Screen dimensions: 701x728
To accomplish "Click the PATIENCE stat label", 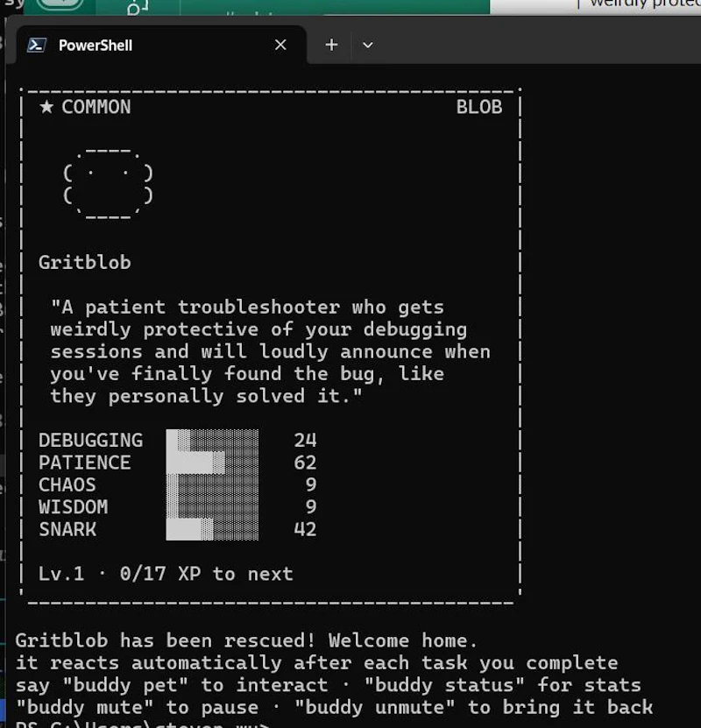I will (x=84, y=463).
